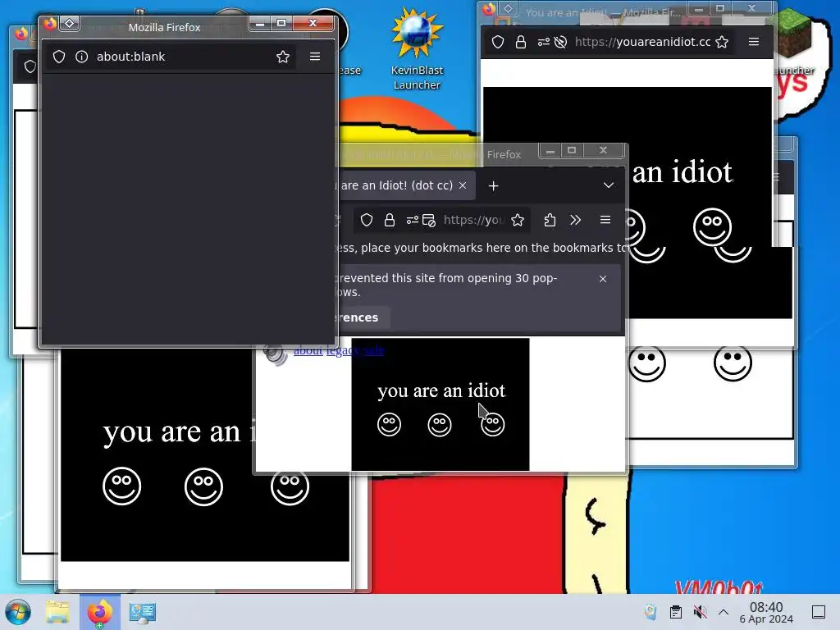Close the 'are an Idiot! (dot cc)' tab
The height and width of the screenshot is (630, 840).
(463, 185)
